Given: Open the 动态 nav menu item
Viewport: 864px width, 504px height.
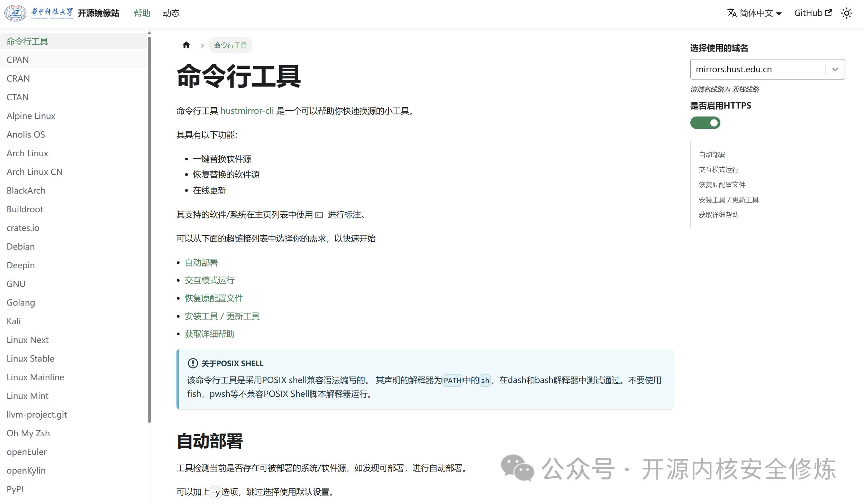Looking at the screenshot, I should [x=171, y=13].
